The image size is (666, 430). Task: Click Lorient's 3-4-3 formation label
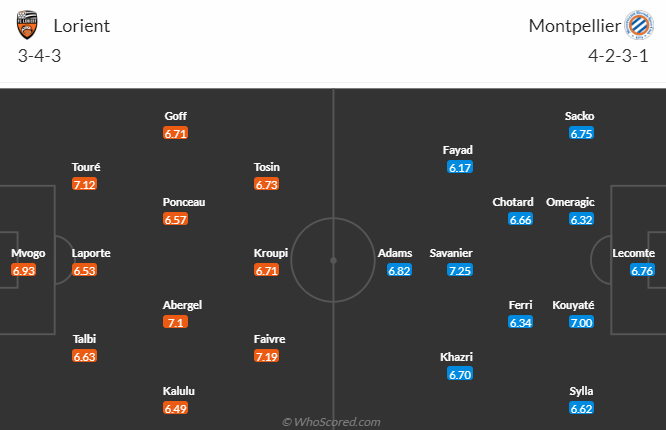pyautogui.click(x=40, y=56)
